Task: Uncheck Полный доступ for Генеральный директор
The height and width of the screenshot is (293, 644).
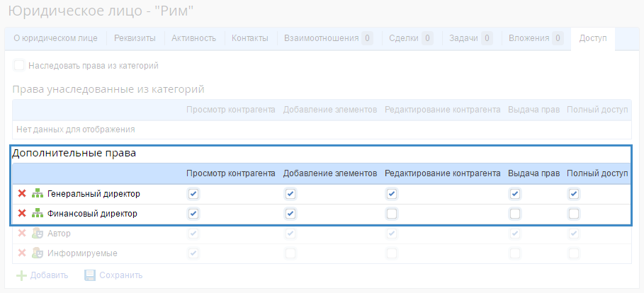Action: [574, 194]
